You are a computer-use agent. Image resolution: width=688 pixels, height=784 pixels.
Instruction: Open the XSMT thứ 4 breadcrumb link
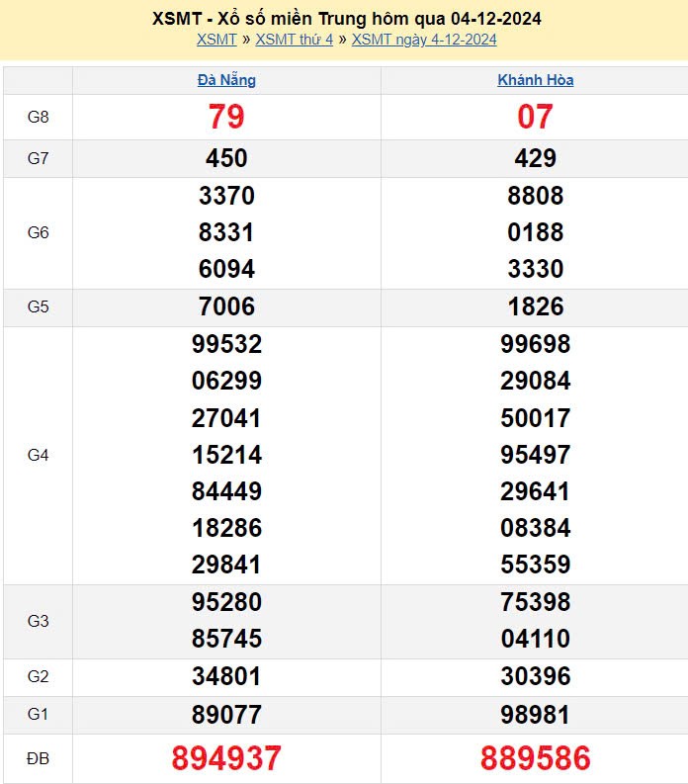[x=294, y=40]
